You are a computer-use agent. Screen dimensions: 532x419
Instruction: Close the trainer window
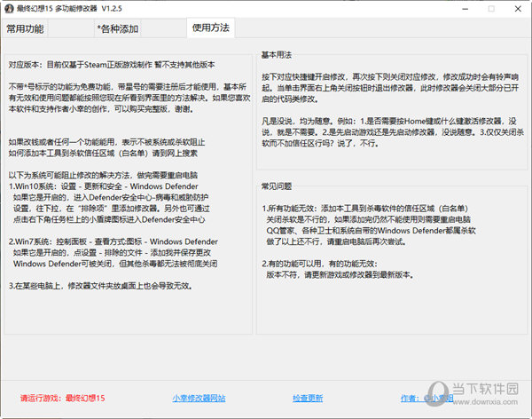(518, 9)
